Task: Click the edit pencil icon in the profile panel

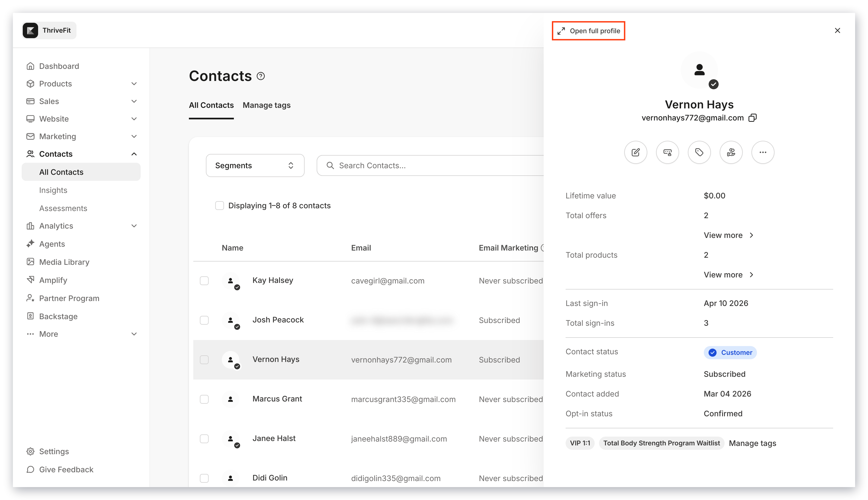Action: [636, 152]
